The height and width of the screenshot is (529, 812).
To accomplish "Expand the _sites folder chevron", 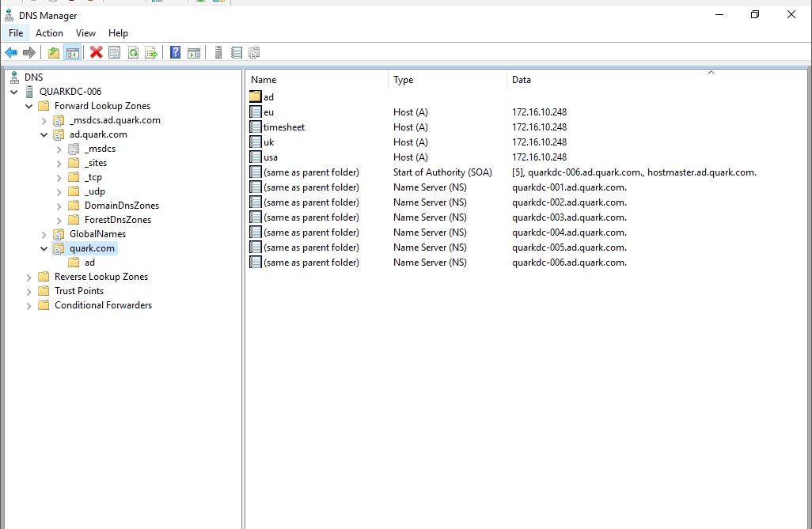I will tap(59, 163).
